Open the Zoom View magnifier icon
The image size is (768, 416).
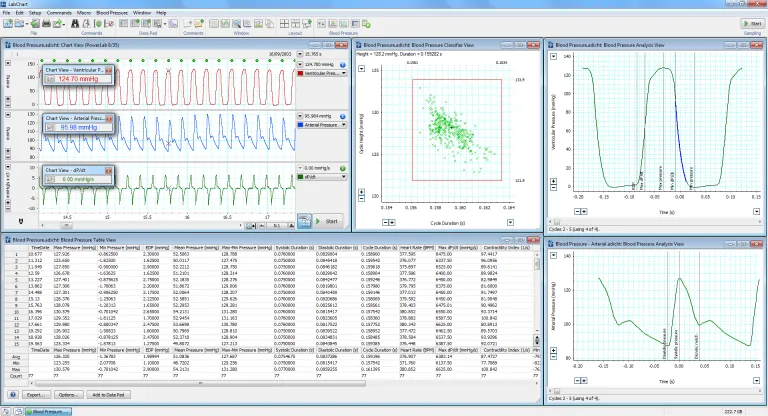click(x=237, y=24)
